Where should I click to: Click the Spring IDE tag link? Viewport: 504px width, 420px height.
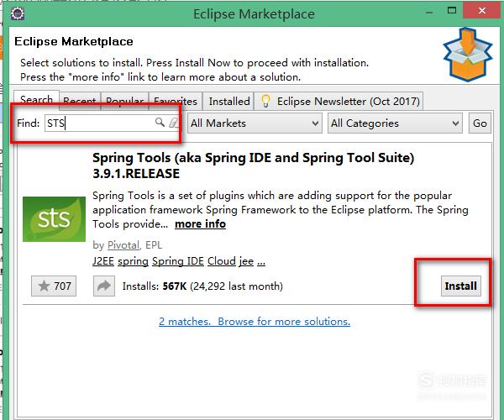[178, 261]
